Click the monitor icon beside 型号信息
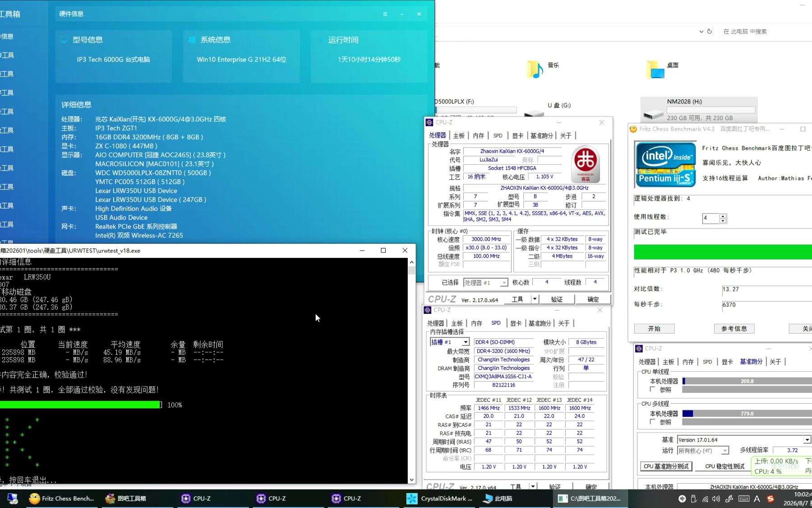 pyautogui.click(x=64, y=40)
